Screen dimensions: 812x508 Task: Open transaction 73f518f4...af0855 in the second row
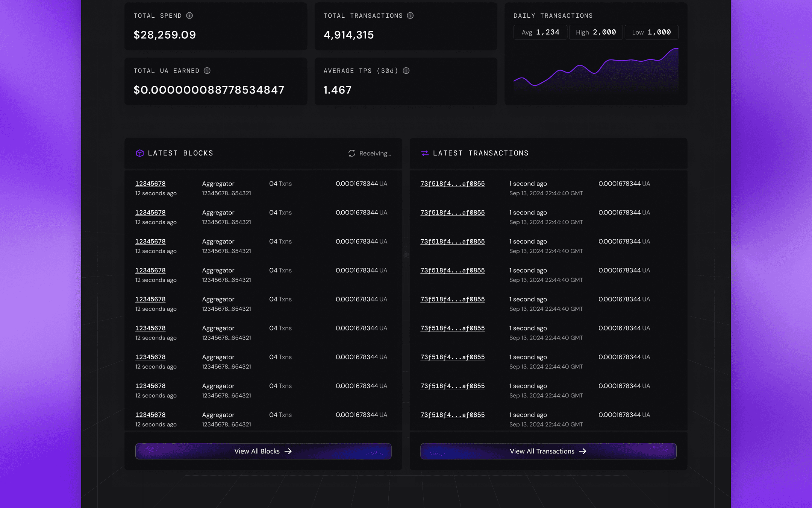(x=452, y=213)
